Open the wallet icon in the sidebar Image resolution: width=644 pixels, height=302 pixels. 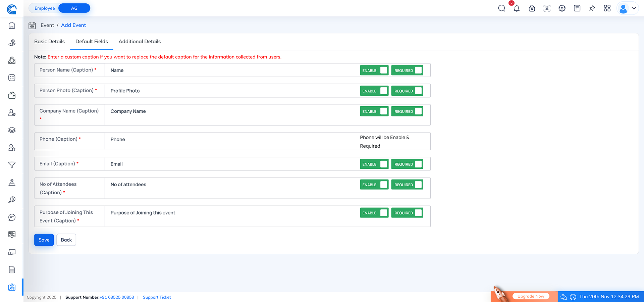point(12,95)
